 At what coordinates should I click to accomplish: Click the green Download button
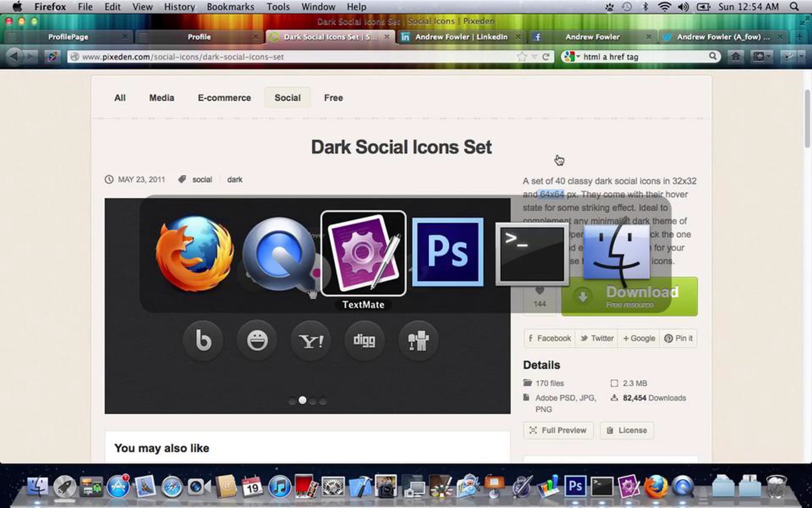pyautogui.click(x=629, y=297)
